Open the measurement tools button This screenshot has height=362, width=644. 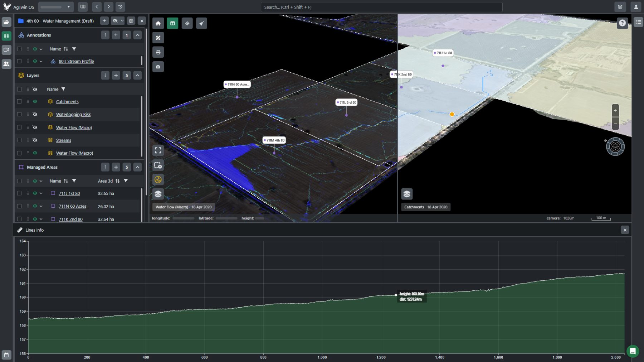158,38
